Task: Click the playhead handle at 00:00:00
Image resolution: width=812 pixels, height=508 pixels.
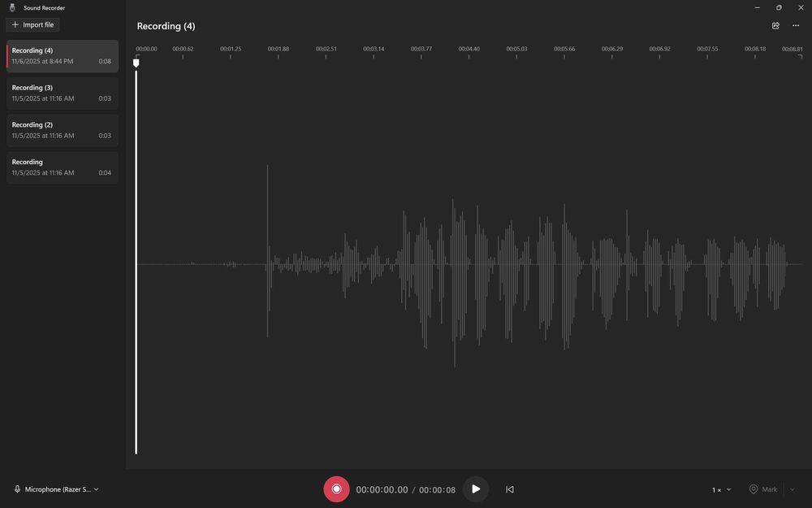Action: [136, 63]
